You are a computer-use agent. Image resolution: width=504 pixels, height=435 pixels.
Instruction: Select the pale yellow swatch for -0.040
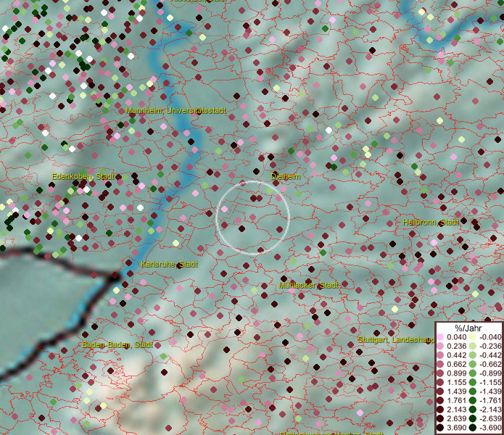coord(473,337)
